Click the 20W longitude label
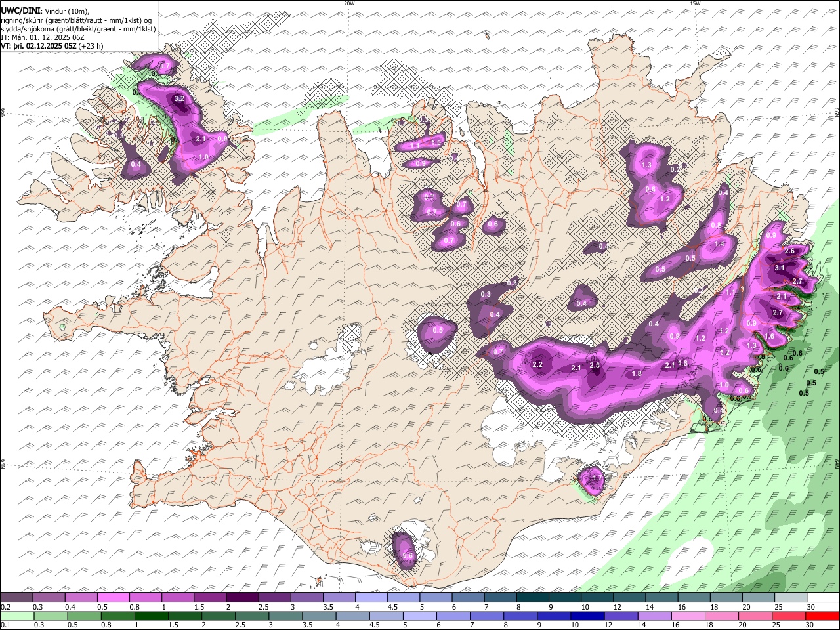This screenshot has height=630, width=840. pos(349,3)
